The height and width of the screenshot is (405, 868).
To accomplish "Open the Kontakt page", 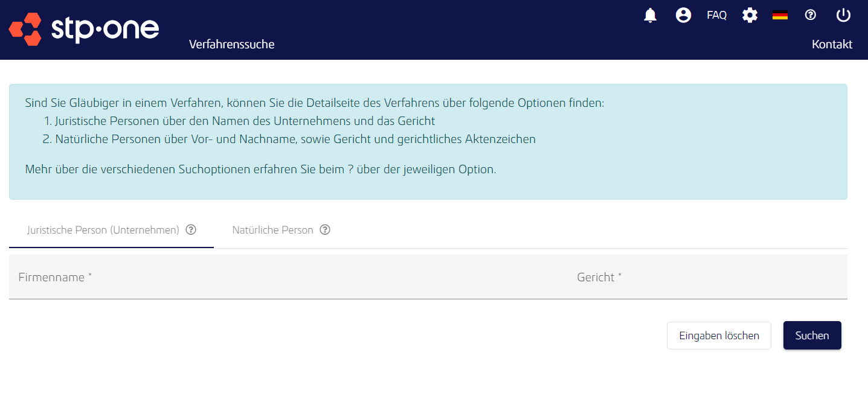I will click(832, 44).
